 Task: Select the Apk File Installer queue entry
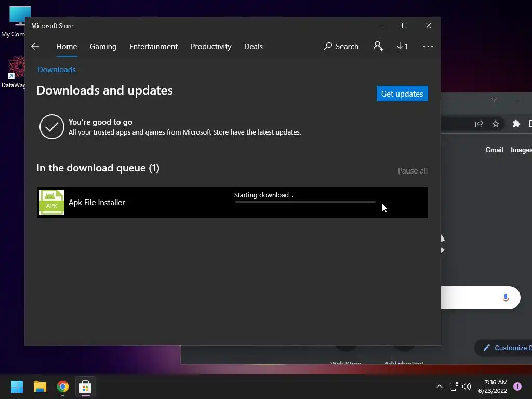(x=232, y=202)
